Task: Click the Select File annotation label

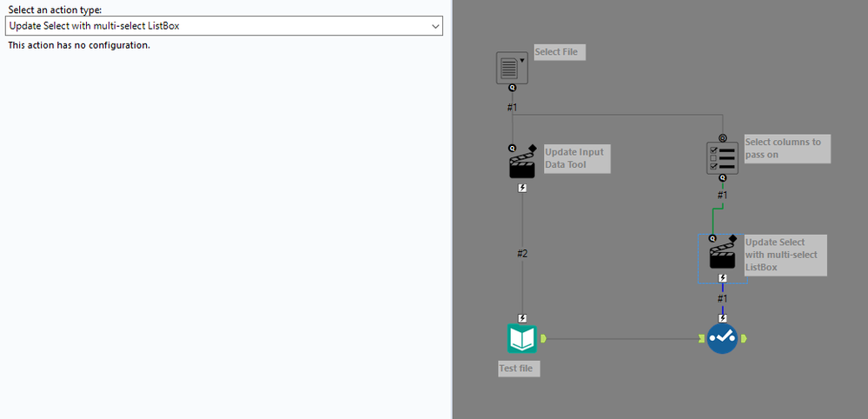Action: pyautogui.click(x=559, y=52)
